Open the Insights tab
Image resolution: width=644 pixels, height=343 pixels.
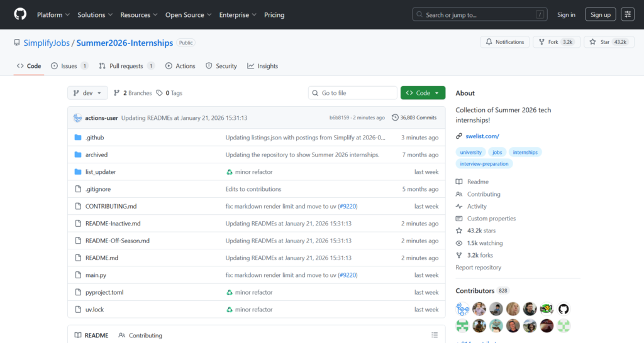coord(262,66)
